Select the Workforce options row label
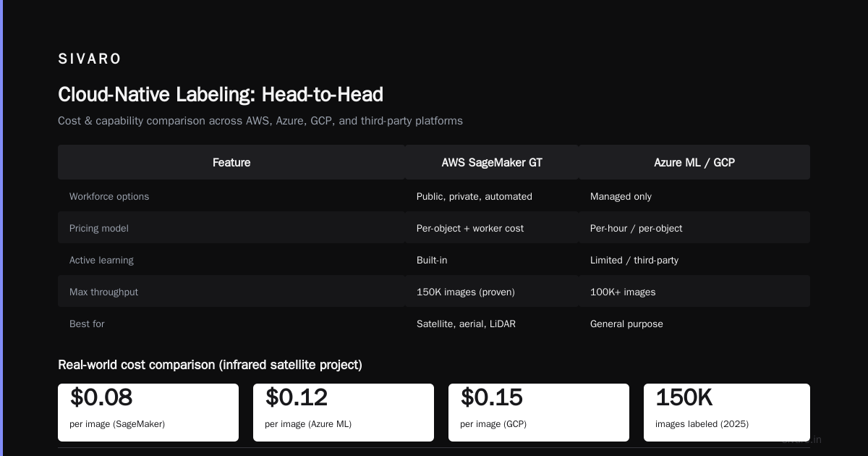This screenshot has height=456, width=868. (x=109, y=196)
